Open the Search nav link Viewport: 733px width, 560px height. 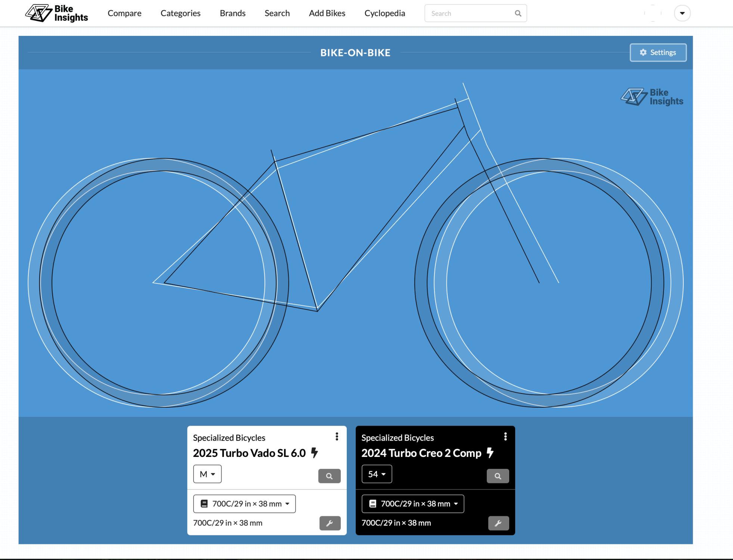277,13
